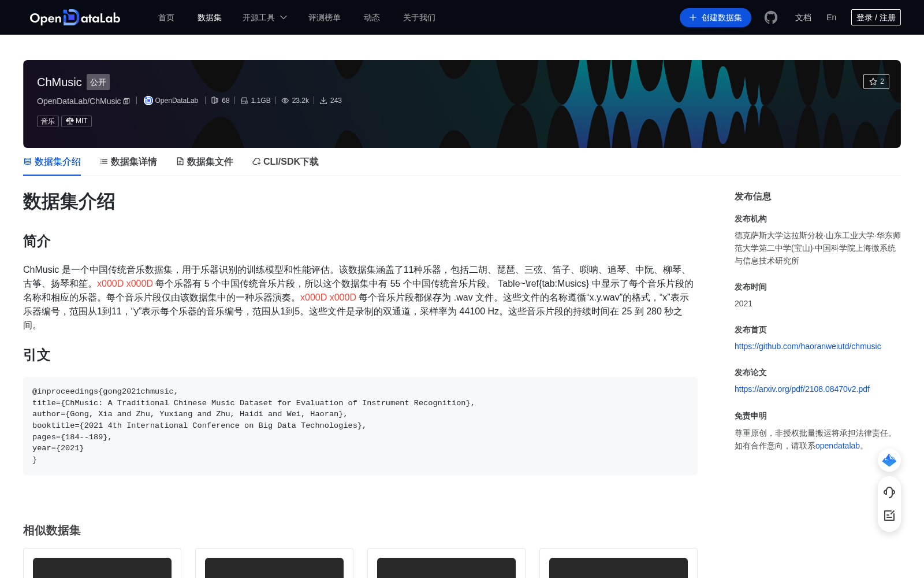Click the views eye icon 23.2k
This screenshot has height=578, width=924.
[x=285, y=101]
